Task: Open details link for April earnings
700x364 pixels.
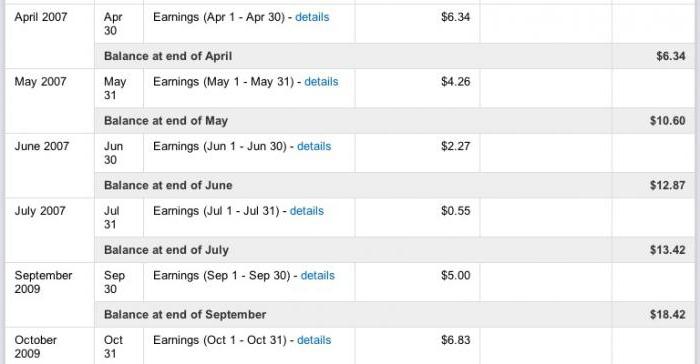Action: [x=312, y=17]
